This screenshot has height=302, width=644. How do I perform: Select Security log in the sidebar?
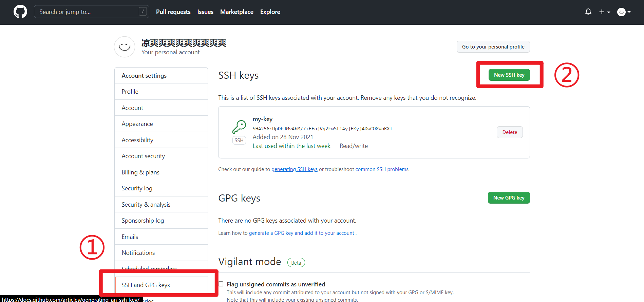(161, 188)
